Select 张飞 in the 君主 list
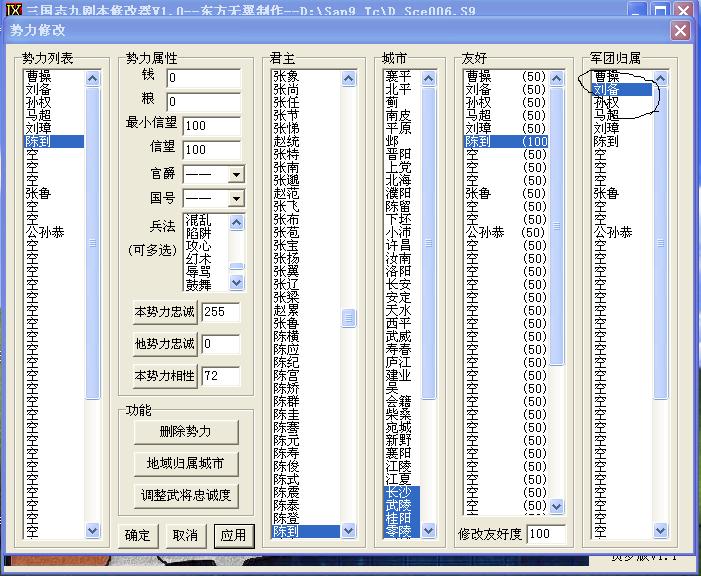701x576 pixels. click(x=286, y=206)
